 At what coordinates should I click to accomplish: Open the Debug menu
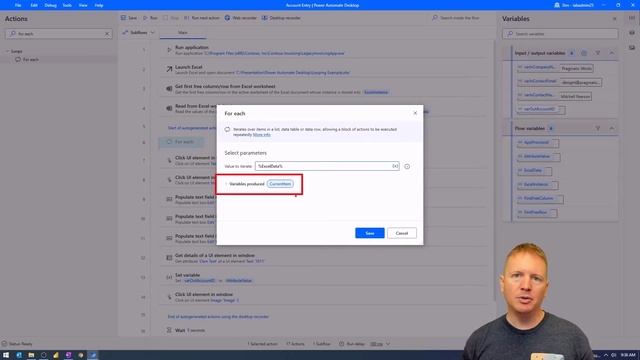pos(51,5)
